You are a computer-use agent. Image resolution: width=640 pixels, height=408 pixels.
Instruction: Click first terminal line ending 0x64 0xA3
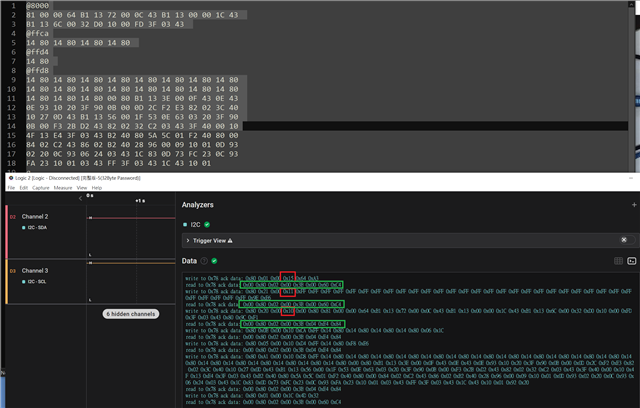pyautogui.click(x=252, y=278)
